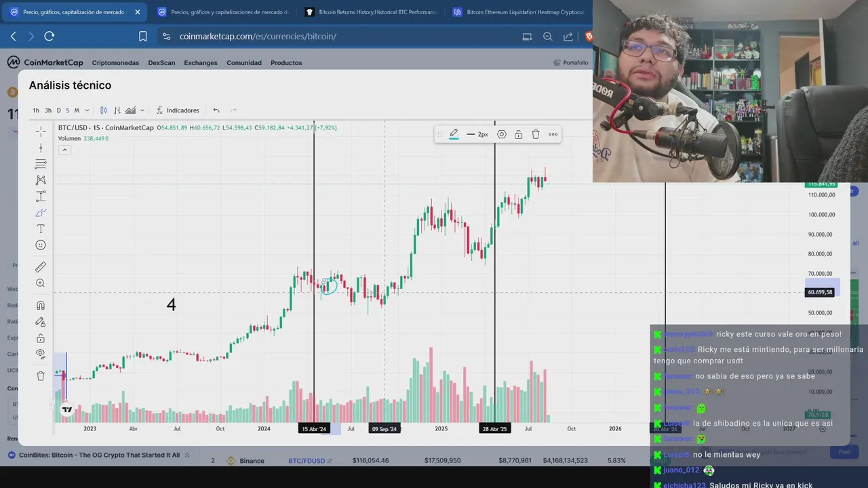Toggle lock on selected drawing
868x488 pixels.
pyautogui.click(x=518, y=134)
